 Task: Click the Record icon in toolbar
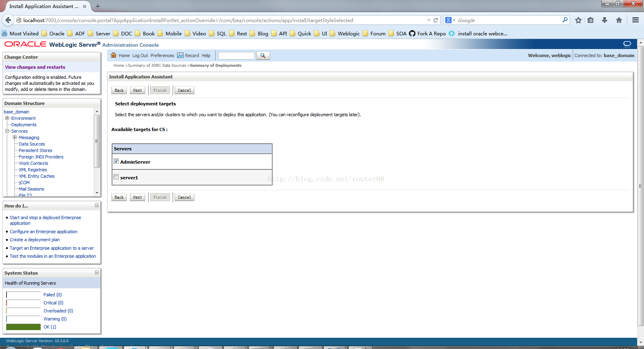180,55
